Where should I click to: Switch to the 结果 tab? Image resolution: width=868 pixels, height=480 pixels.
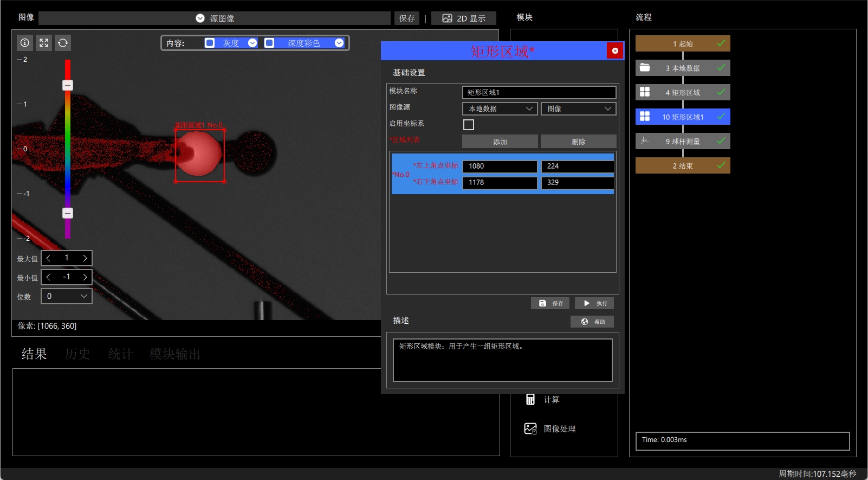pos(34,354)
